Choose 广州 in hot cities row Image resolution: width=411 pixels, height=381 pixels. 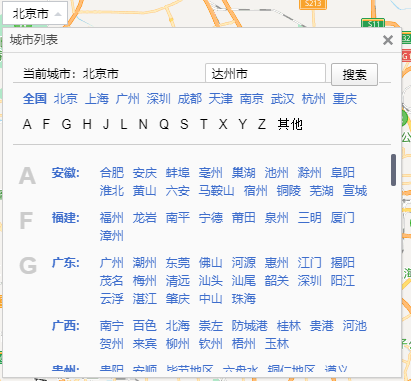click(128, 99)
